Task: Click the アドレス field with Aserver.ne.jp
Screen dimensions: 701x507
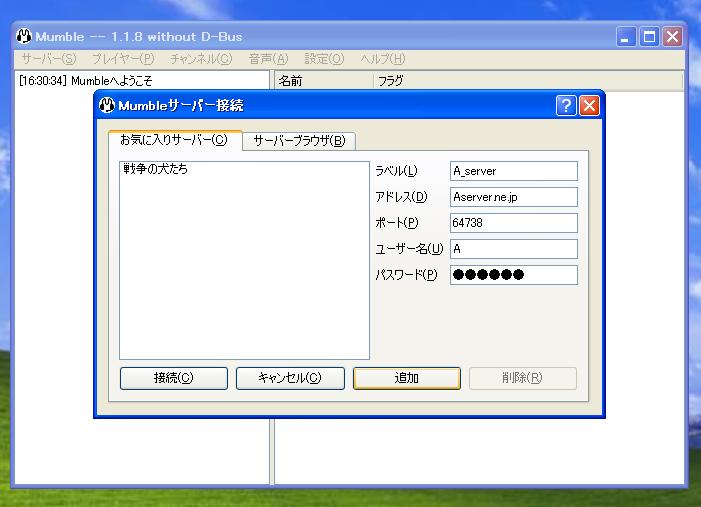Action: pyautogui.click(x=514, y=197)
